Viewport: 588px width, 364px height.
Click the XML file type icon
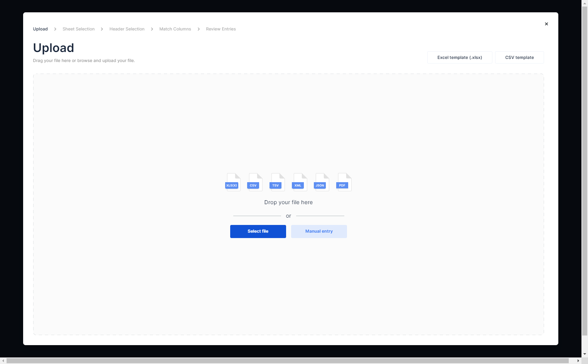point(300,182)
